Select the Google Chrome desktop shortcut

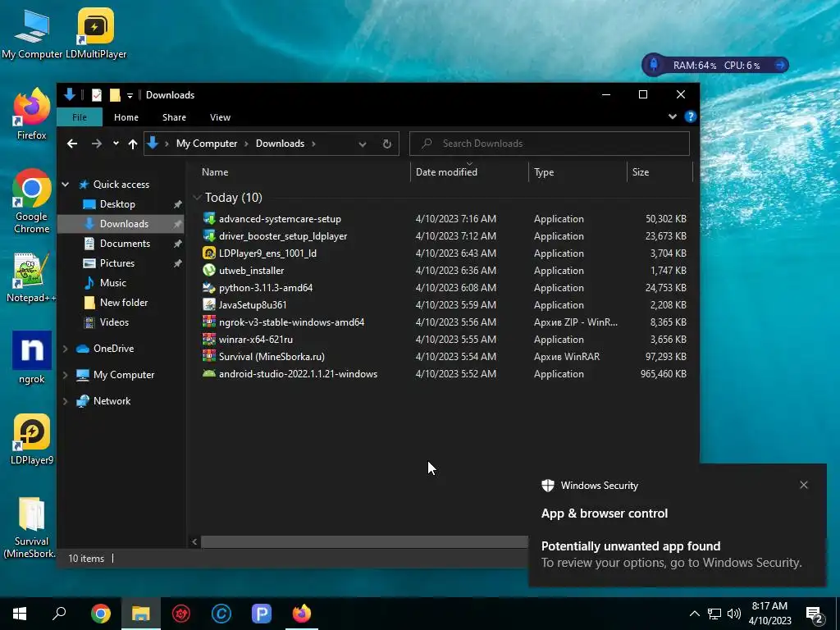[32, 202]
